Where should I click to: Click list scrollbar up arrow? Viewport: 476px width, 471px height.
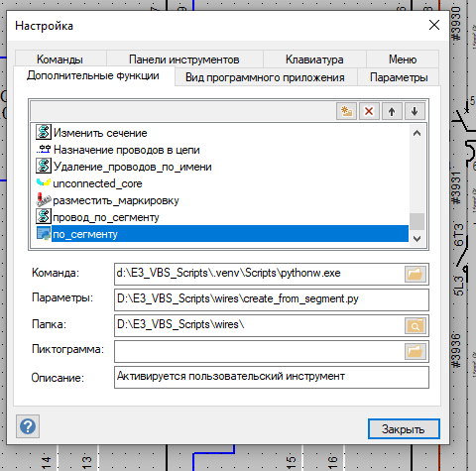coord(417,133)
